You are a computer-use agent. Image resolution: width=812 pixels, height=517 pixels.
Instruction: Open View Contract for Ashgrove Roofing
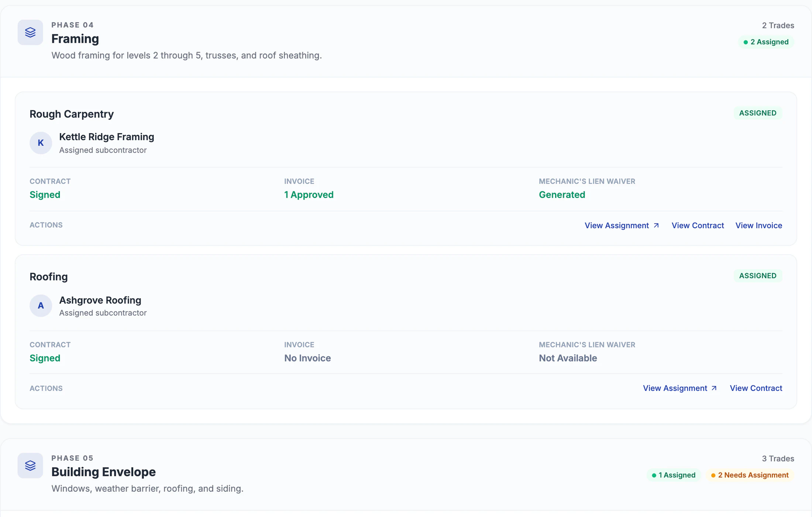pyautogui.click(x=756, y=388)
